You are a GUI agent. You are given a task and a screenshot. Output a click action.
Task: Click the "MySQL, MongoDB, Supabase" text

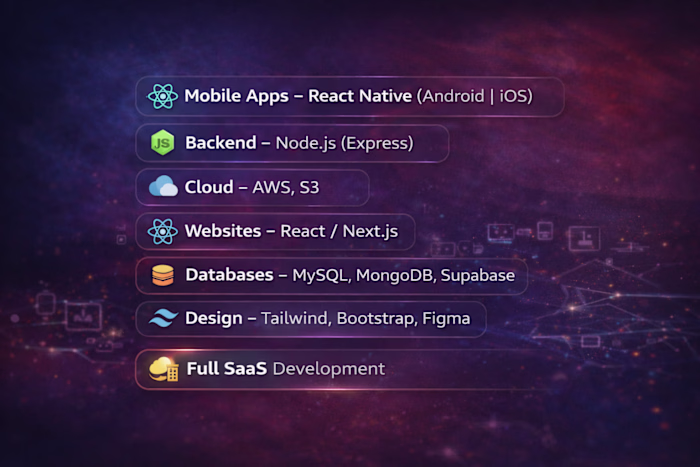pos(404,275)
